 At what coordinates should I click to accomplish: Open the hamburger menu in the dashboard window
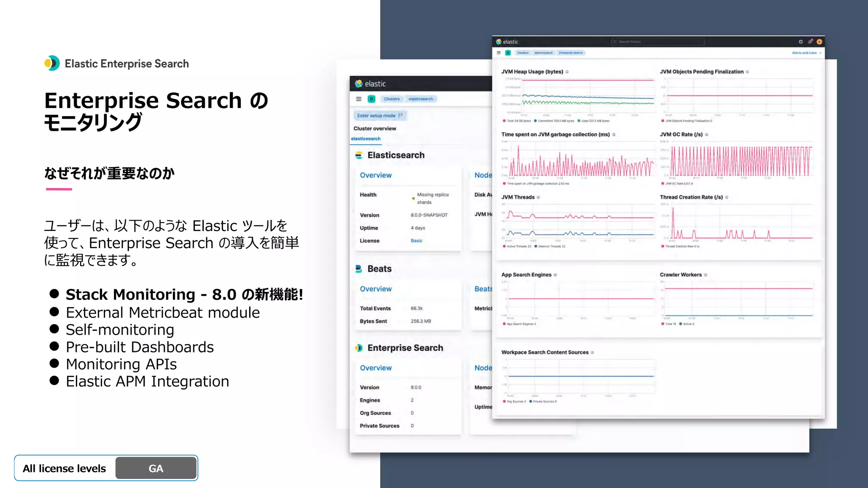click(x=499, y=53)
